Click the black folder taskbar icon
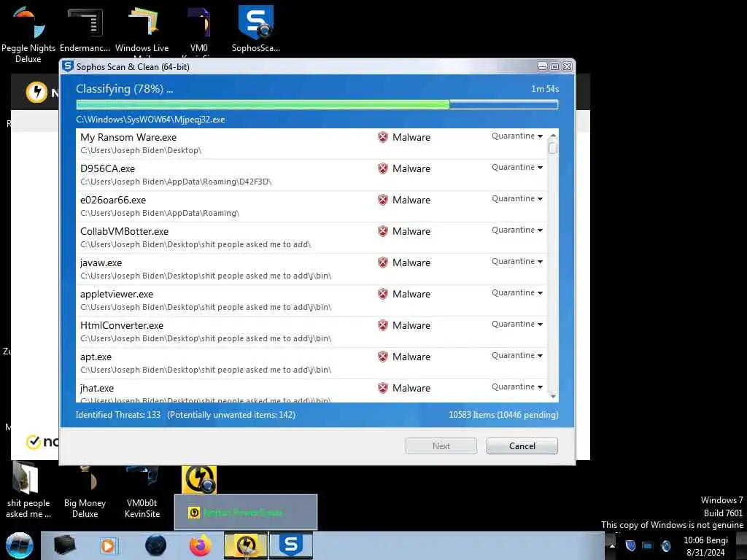Screen dimensions: 747x560 (64, 545)
